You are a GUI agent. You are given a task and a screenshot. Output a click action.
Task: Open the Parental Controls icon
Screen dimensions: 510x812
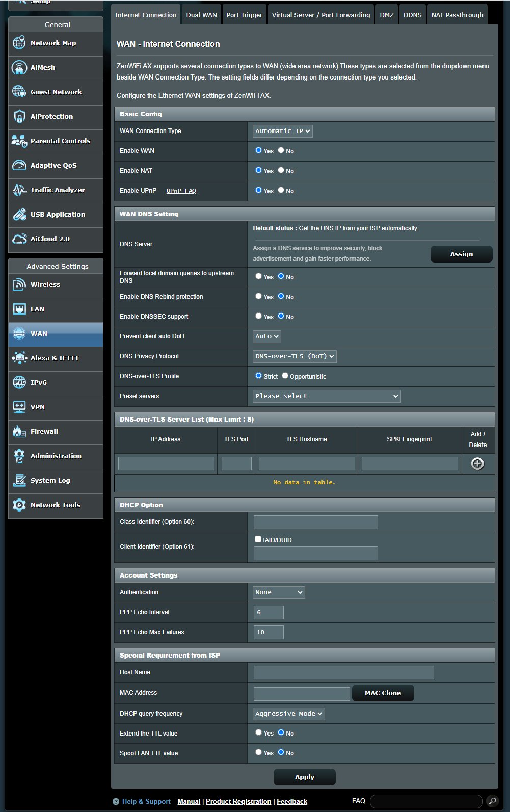pos(19,141)
